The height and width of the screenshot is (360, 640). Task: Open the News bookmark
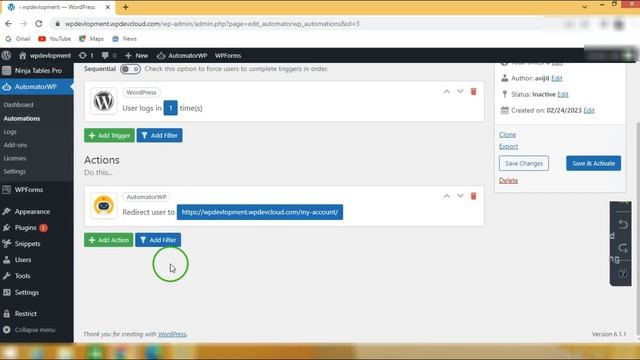pyautogui.click(x=124, y=39)
